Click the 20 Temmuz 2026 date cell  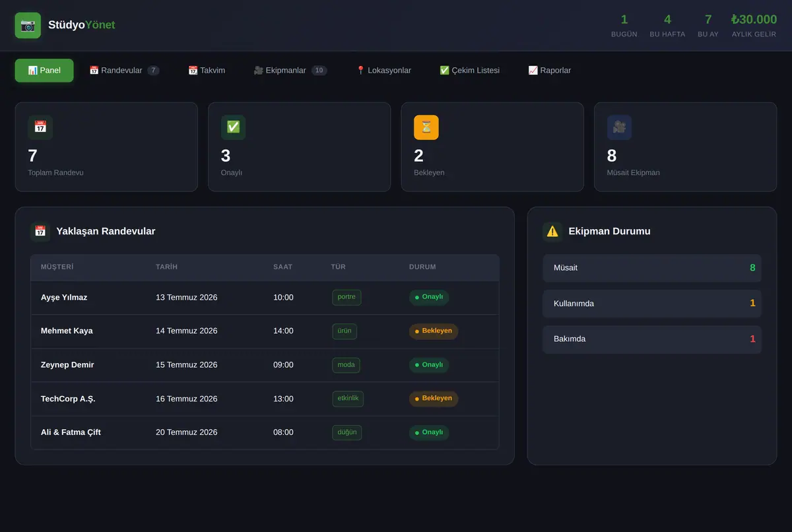187,432
